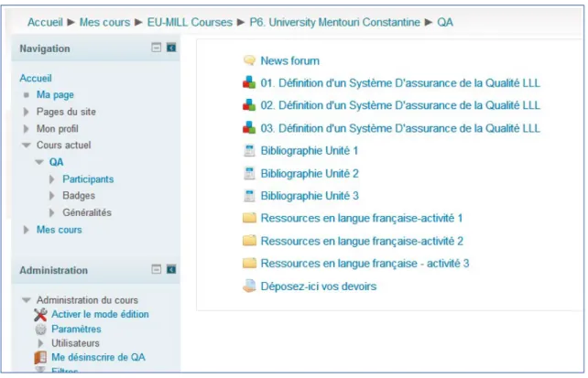
Task: Click Participants tree label
Action: point(88,179)
